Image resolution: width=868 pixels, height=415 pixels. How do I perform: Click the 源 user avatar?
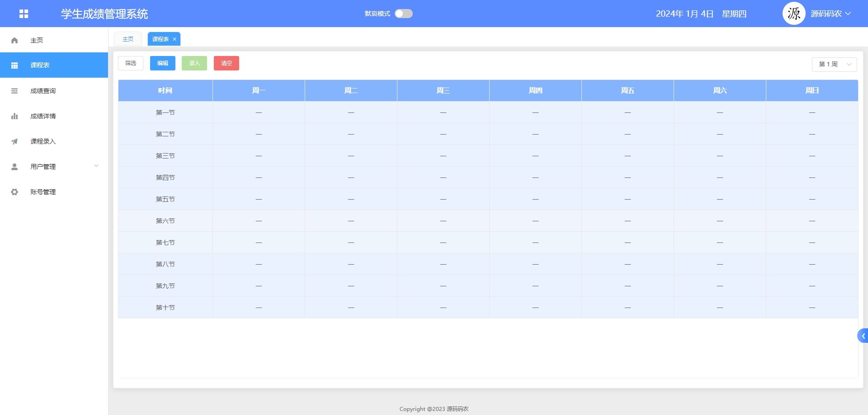(794, 14)
